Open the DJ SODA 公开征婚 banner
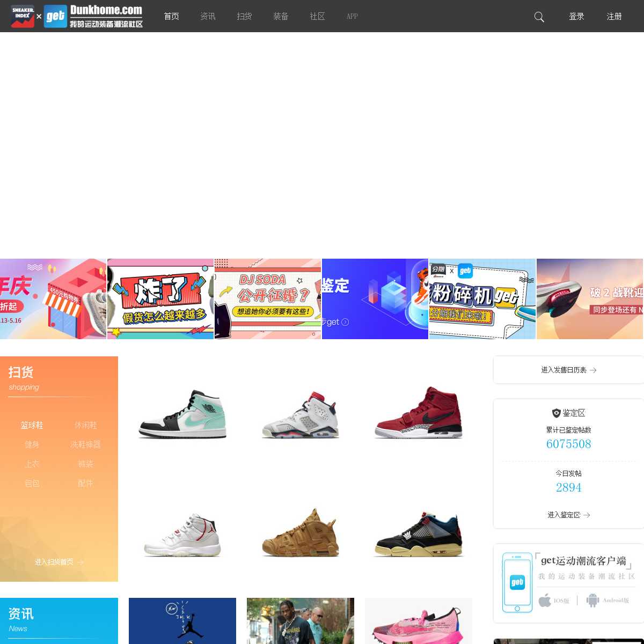 point(268,299)
